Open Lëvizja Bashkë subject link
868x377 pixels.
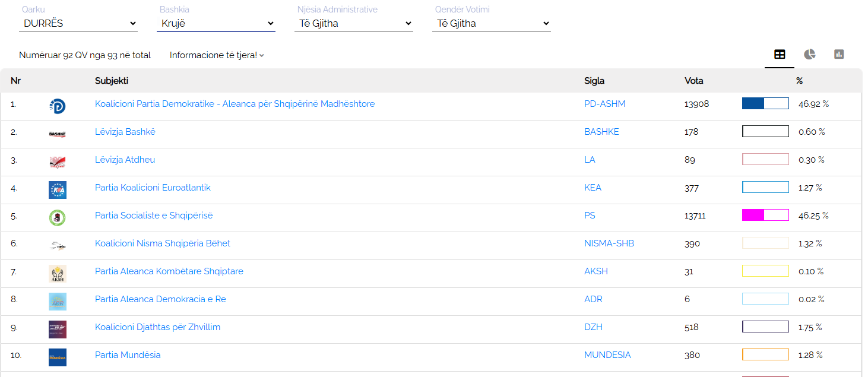pos(125,132)
